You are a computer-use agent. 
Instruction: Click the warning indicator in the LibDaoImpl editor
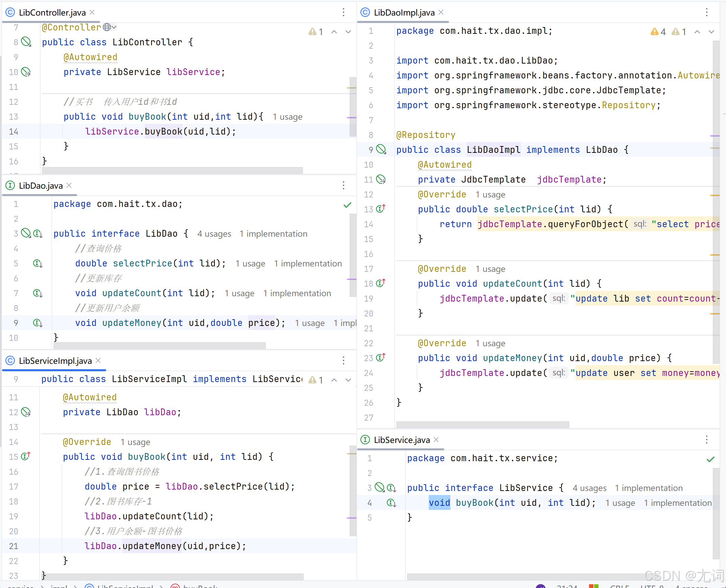click(658, 32)
